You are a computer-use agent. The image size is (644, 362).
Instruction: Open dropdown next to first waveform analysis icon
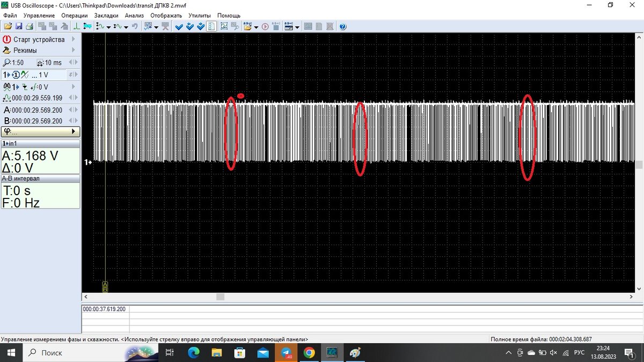click(x=108, y=27)
